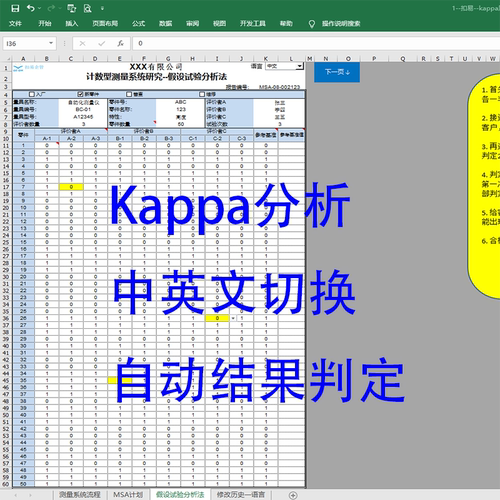The image size is (500, 500).
Task: Click the C-3 column header cell
Action: click(x=242, y=138)
